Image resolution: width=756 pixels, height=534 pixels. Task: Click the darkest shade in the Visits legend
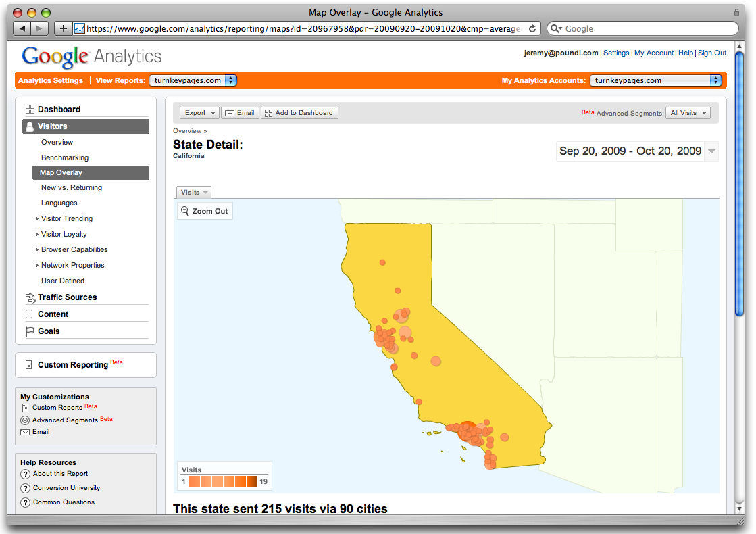[x=252, y=481]
